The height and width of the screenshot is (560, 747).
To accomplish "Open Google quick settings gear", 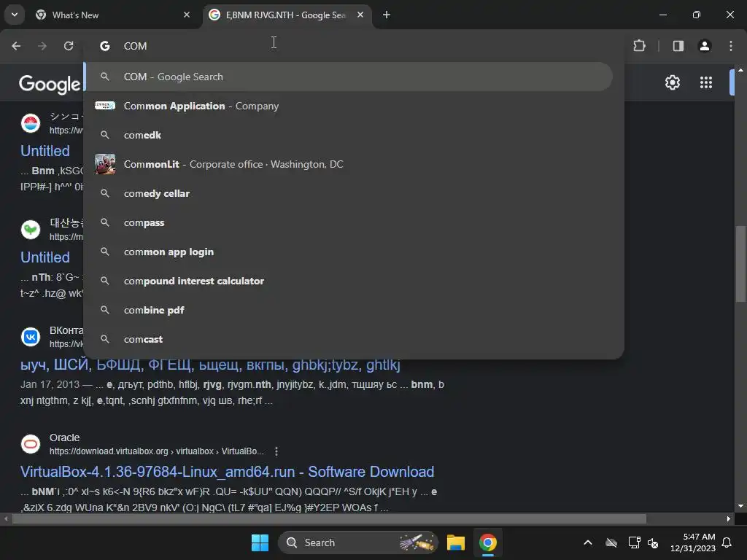I will [x=672, y=82].
